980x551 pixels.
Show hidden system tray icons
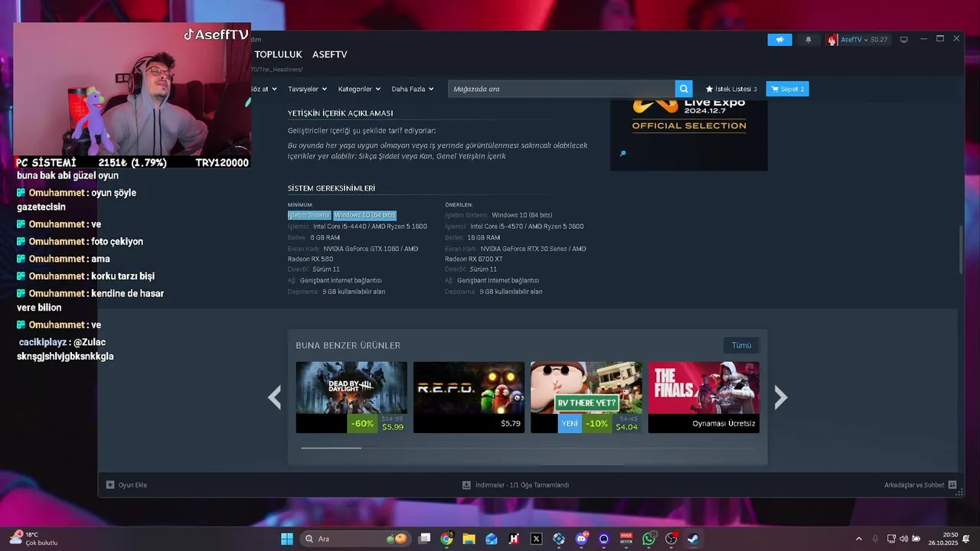[x=858, y=539]
